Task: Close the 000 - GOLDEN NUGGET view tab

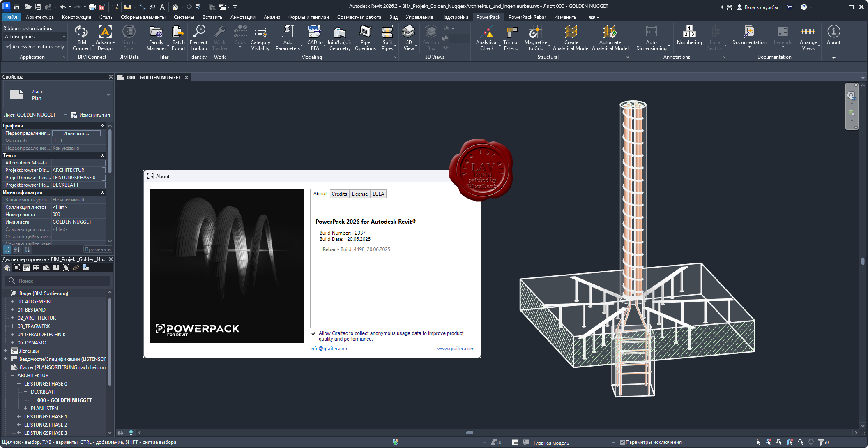Action: coord(186,77)
